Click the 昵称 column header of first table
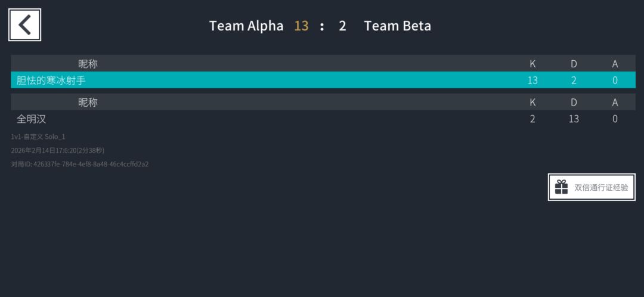This screenshot has width=644, height=297. pyautogui.click(x=88, y=63)
